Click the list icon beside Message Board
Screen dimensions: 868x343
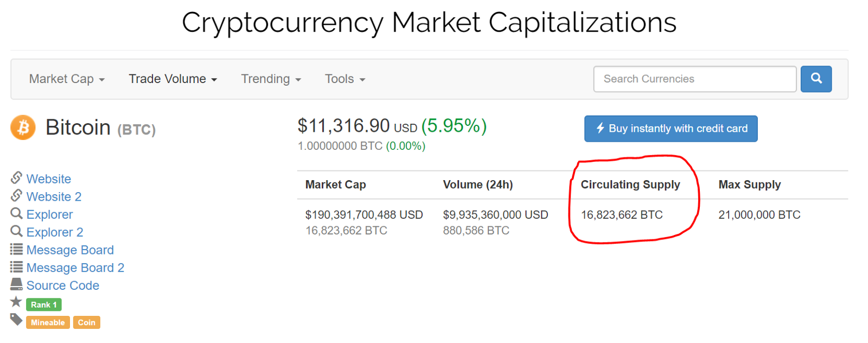click(16, 250)
